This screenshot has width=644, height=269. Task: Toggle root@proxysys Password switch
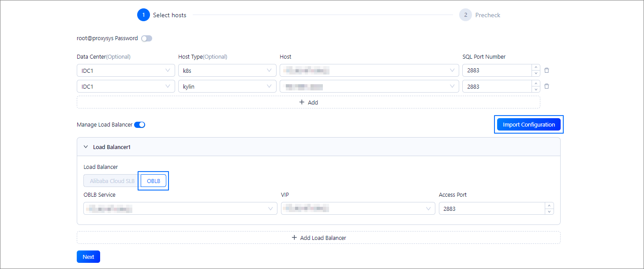(x=146, y=38)
